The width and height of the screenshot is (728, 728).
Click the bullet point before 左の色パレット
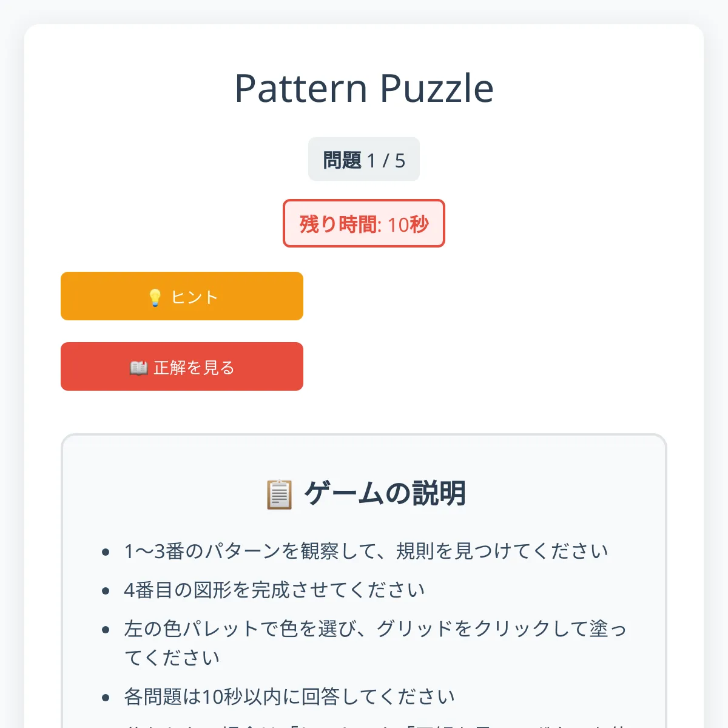tap(106, 630)
